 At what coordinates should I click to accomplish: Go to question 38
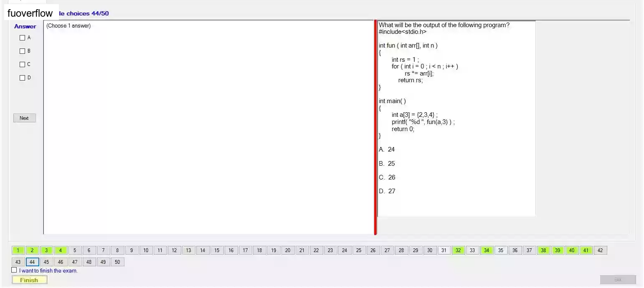pos(543,250)
